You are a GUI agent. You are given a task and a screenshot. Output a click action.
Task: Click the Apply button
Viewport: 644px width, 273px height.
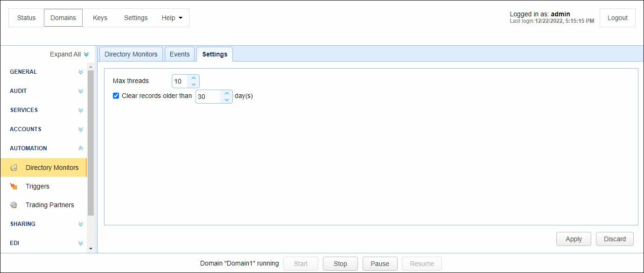coord(574,239)
